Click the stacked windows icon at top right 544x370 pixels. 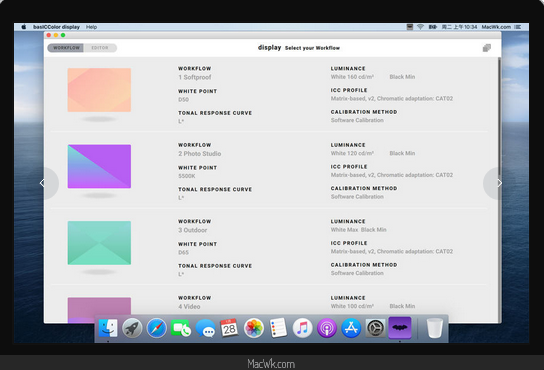point(487,48)
